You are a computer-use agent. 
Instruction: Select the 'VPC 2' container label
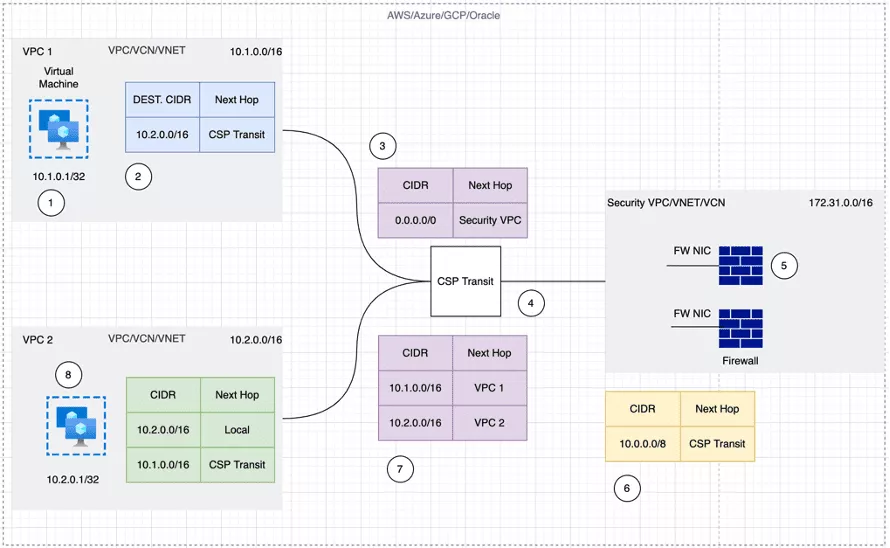point(37,340)
